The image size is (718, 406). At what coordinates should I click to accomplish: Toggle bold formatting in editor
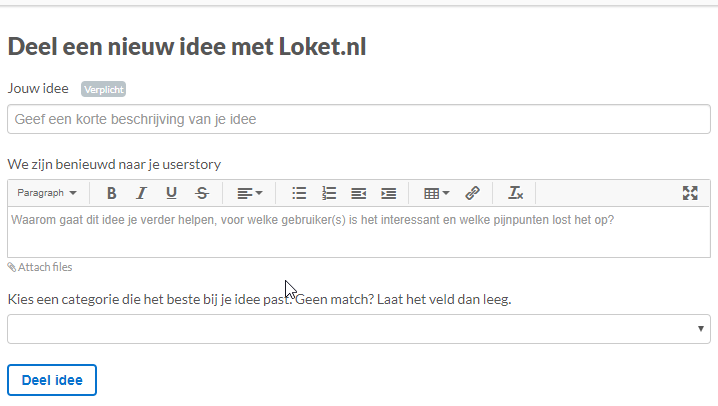[x=112, y=193]
